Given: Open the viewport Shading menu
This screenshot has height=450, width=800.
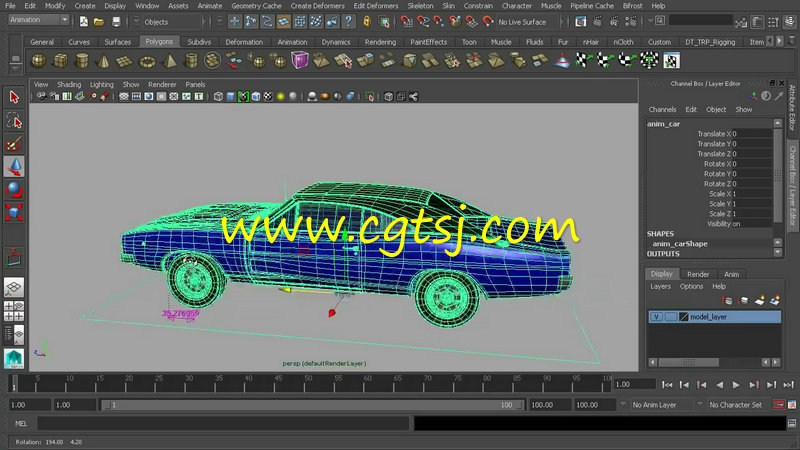Looking at the screenshot, I should click(x=69, y=85).
